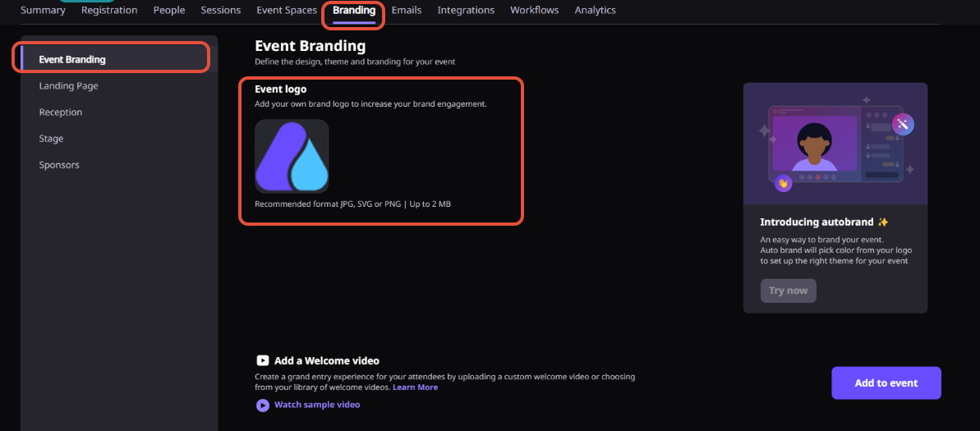Go to the People tab
The width and height of the screenshot is (980, 431).
[x=169, y=10]
